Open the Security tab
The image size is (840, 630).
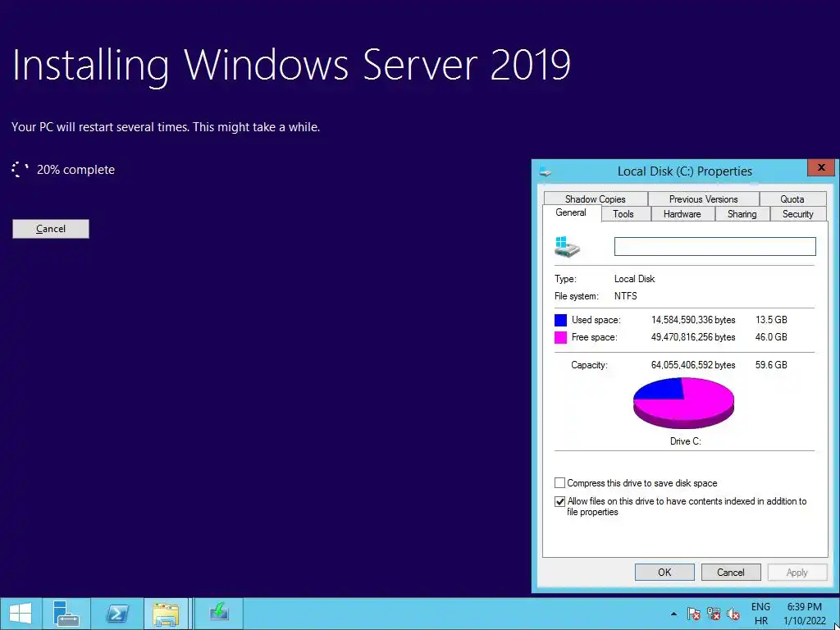[797, 214]
